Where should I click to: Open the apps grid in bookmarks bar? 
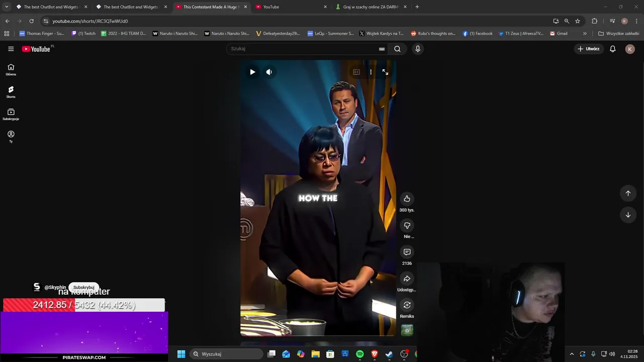point(7,34)
